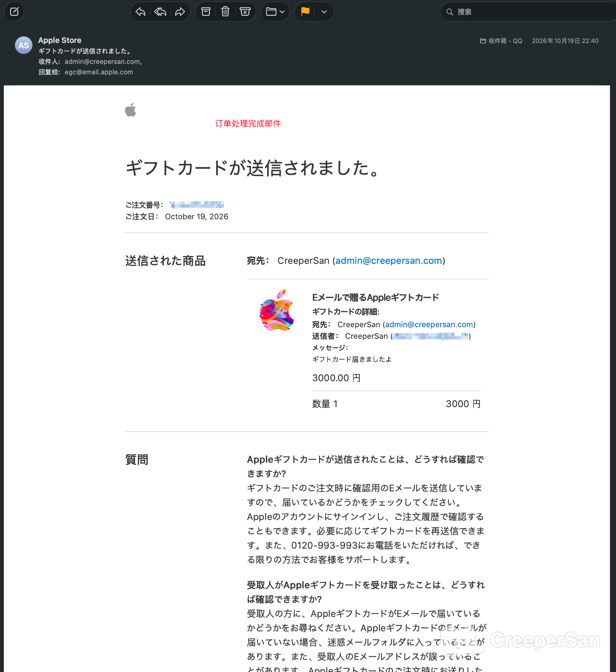Click the 3000.00 円 price text

[336, 378]
